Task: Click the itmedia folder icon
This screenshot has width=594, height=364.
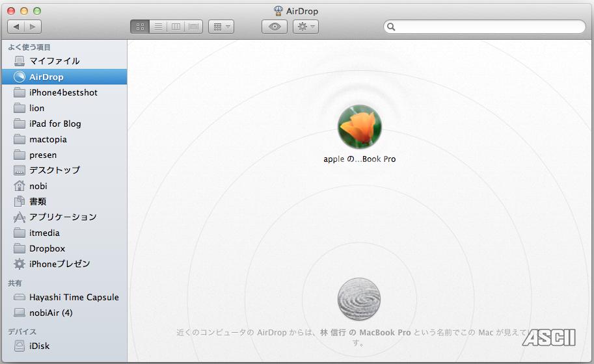Action: tap(20, 233)
